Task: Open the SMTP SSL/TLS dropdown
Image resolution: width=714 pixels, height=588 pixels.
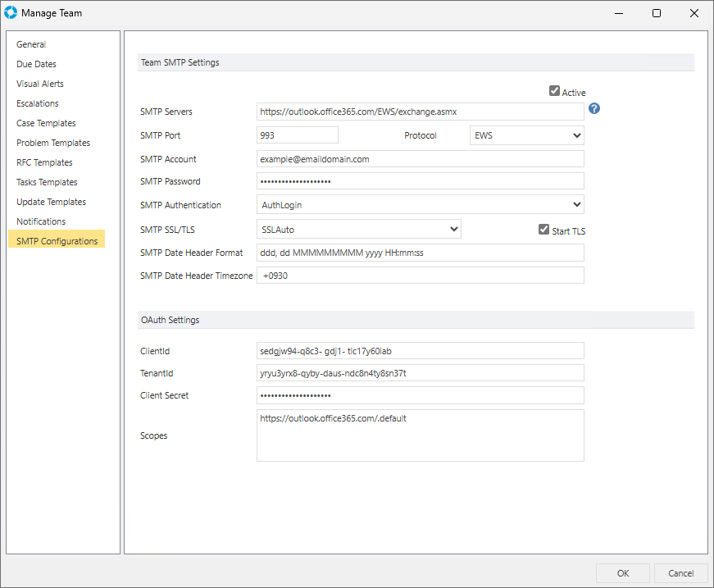Action: pyautogui.click(x=359, y=229)
